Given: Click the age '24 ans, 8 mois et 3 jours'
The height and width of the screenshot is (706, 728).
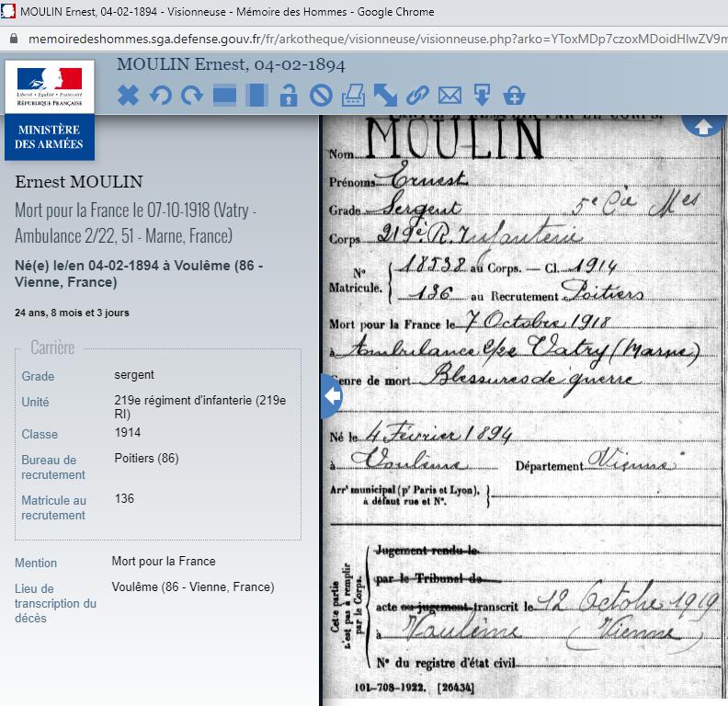Looking at the screenshot, I should [72, 313].
